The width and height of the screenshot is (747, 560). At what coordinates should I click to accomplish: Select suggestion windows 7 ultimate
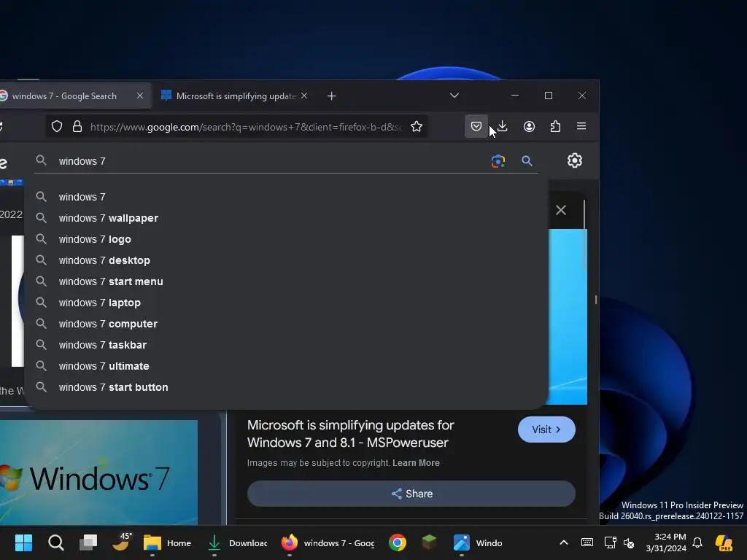coord(286,366)
